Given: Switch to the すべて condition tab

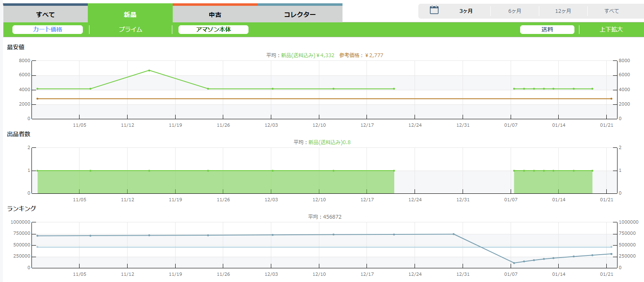Looking at the screenshot, I should [46, 14].
